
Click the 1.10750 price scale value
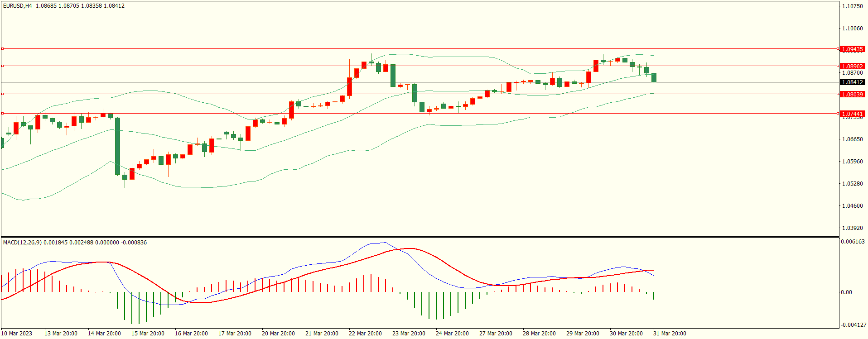852,6
